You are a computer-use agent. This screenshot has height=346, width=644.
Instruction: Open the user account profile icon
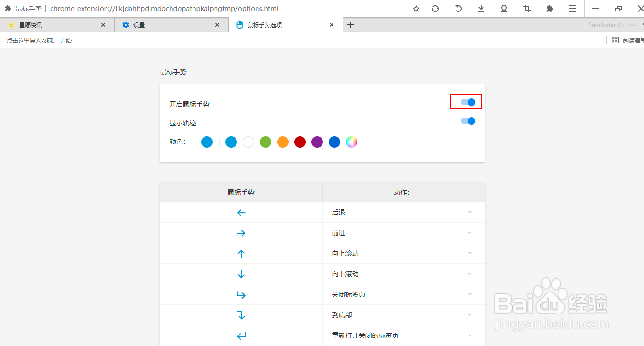coord(504,9)
